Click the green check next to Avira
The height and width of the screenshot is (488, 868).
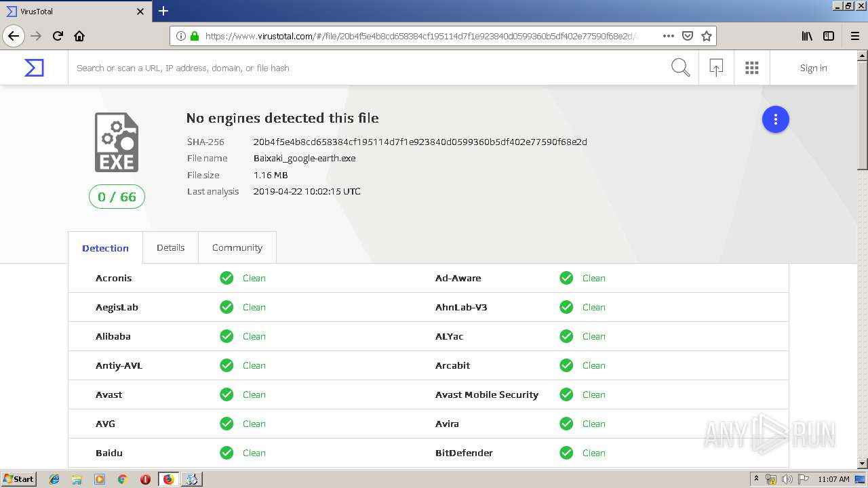click(566, 424)
